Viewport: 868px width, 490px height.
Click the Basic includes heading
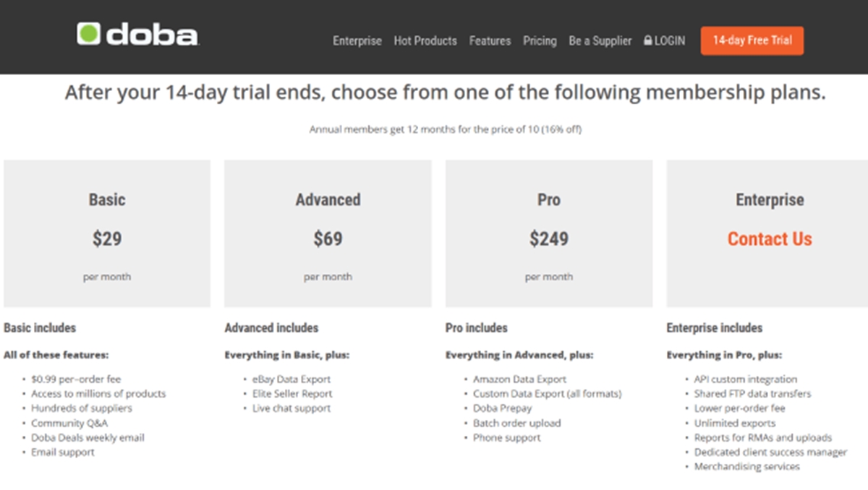point(40,328)
